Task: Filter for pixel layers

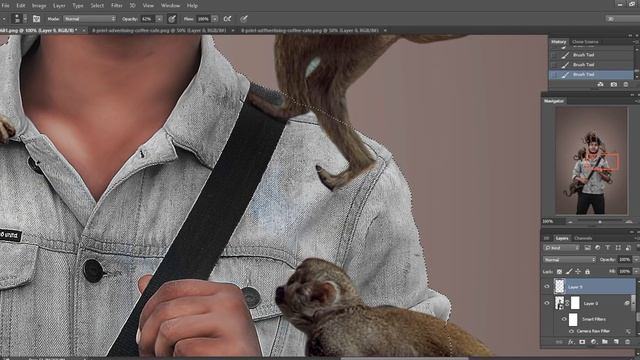Action: [x=587, y=248]
